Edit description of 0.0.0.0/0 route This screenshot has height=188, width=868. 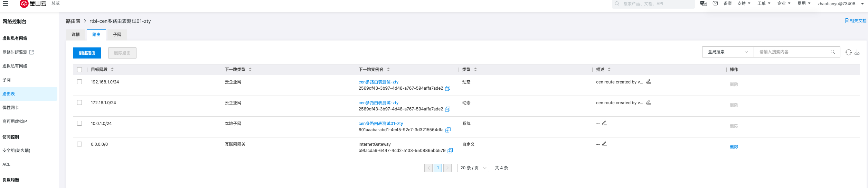click(604, 144)
